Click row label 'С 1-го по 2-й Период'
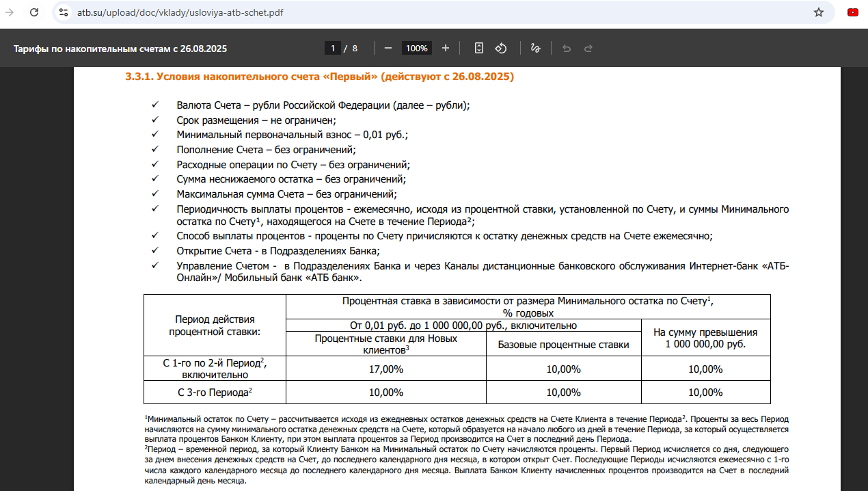The height and width of the screenshot is (491, 868). [215, 369]
